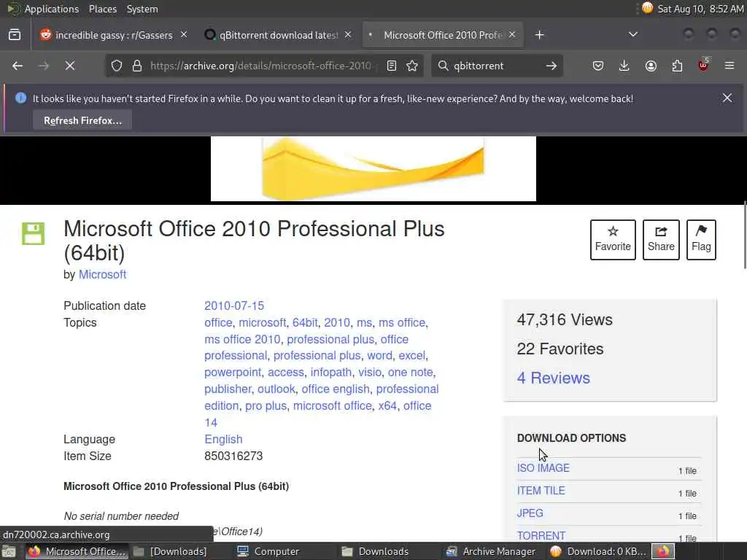Open the ITEM TILE download option

point(541,491)
